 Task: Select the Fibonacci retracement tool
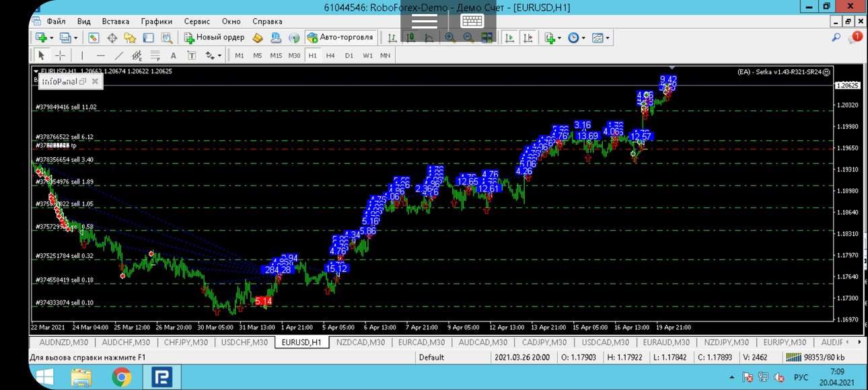155,55
